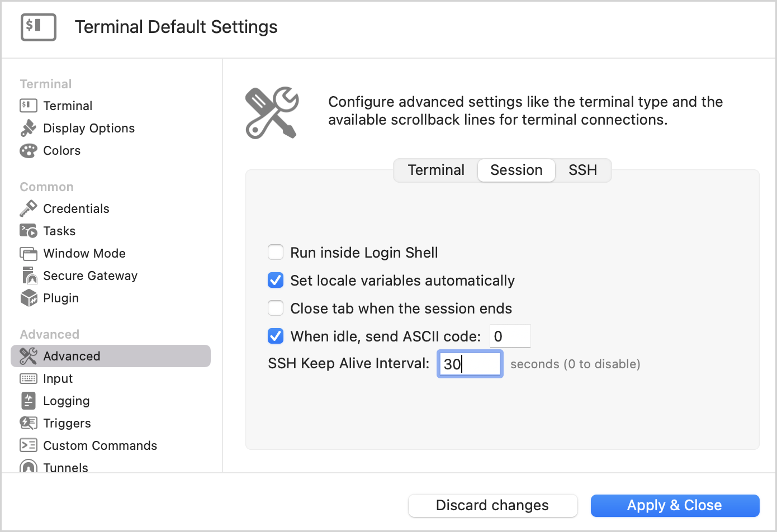The image size is (777, 532).
Task: Enable Run inside Login Shell checkbox
Action: click(x=276, y=253)
